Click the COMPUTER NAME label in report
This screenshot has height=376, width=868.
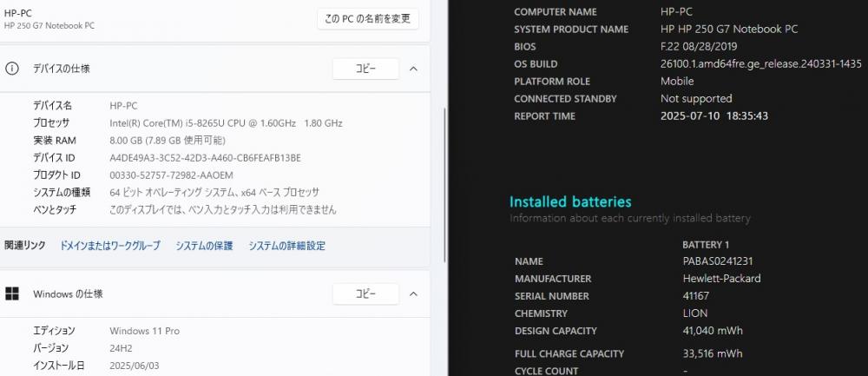[556, 11]
